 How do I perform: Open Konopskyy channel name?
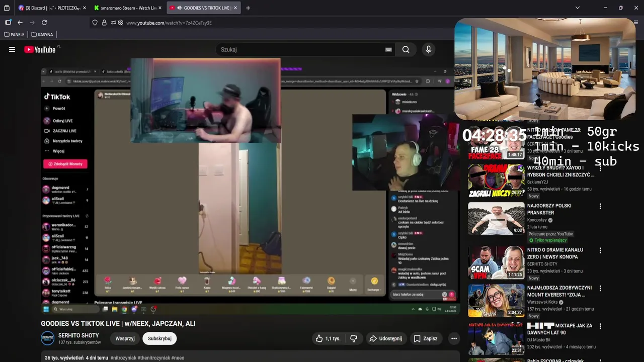537,220
